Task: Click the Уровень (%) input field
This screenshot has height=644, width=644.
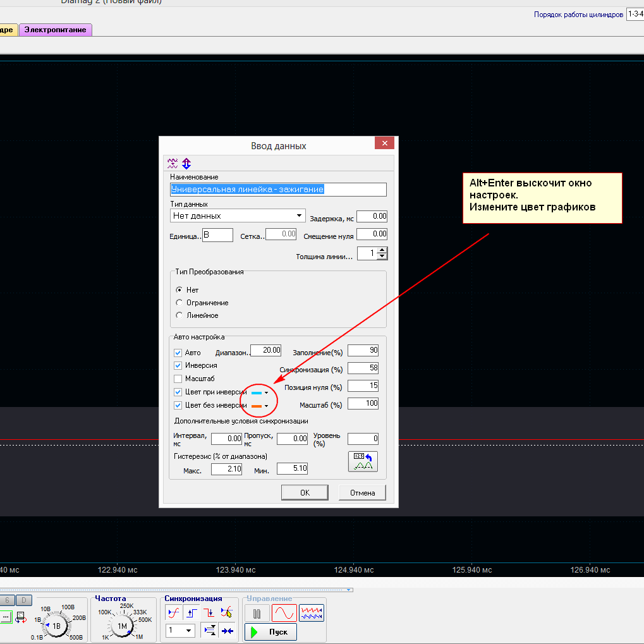Action: coord(363,439)
